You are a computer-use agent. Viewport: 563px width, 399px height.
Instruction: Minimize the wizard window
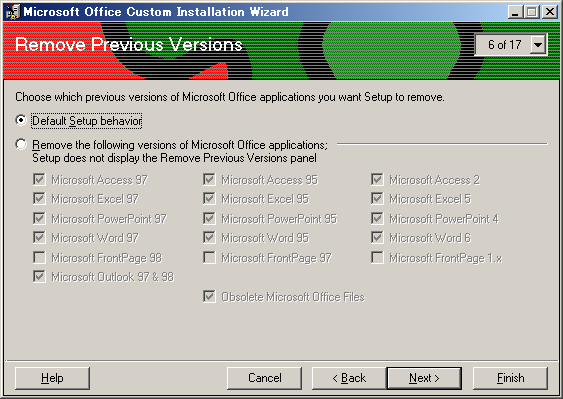coord(515,12)
